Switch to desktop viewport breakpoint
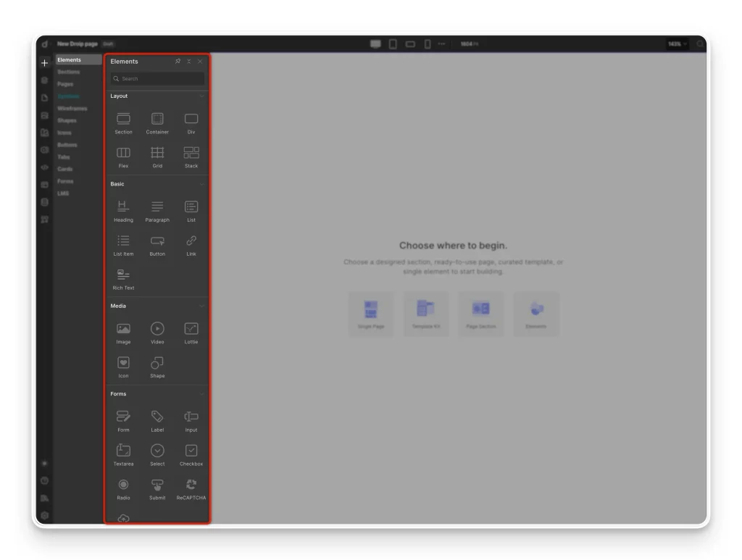Image resolution: width=742 pixels, height=560 pixels. (376, 44)
